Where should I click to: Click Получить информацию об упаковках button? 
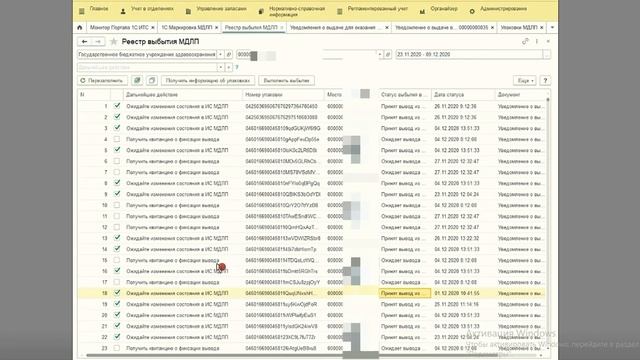(x=208, y=80)
